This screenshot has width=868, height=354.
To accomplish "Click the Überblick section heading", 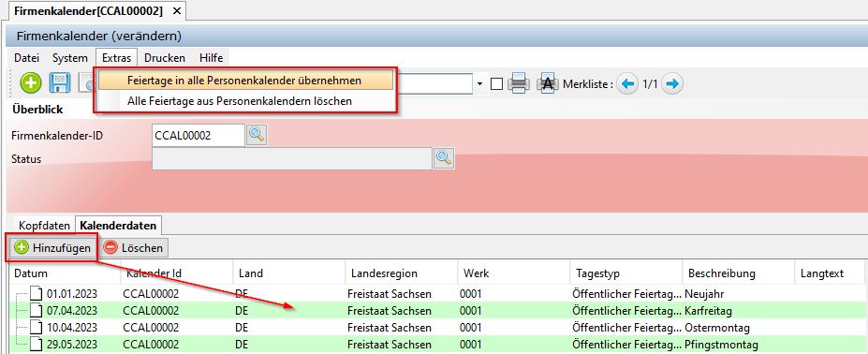I will click(37, 110).
